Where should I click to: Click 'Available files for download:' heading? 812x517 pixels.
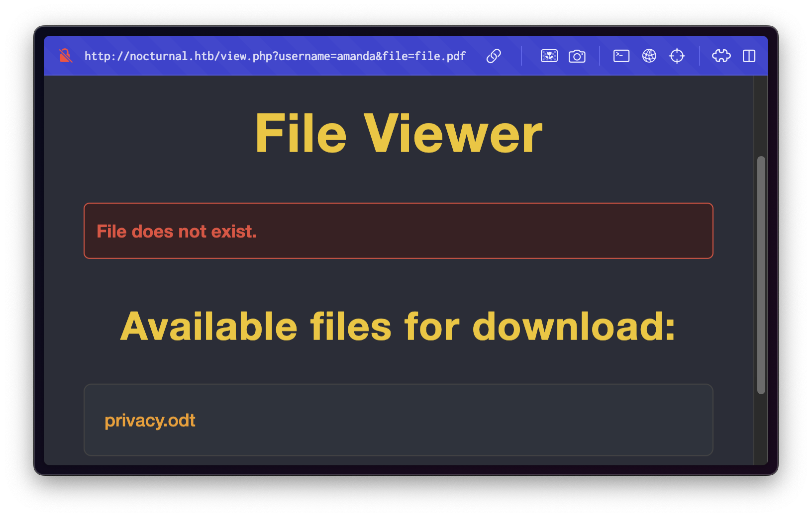click(398, 326)
